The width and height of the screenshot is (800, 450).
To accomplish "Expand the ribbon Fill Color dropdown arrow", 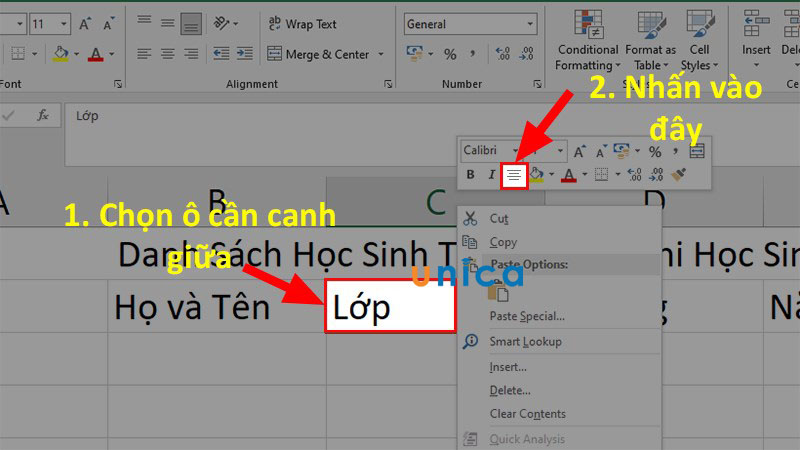I will click(x=77, y=54).
